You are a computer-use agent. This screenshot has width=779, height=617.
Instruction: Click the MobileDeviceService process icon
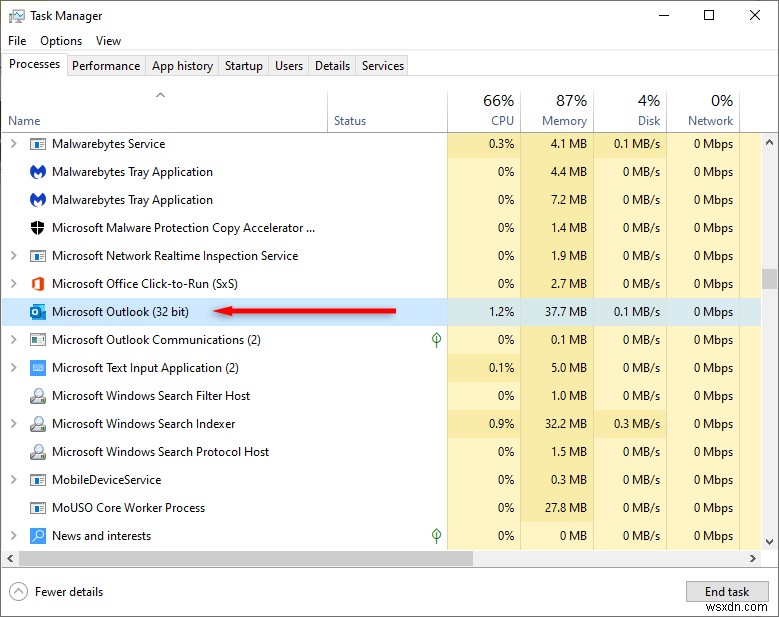tap(38, 480)
